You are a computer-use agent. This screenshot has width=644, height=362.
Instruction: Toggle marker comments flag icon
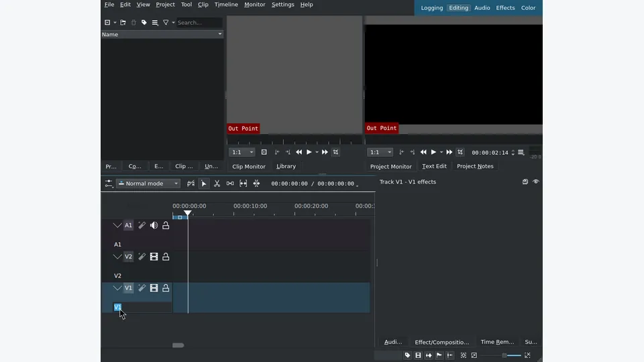tap(439, 355)
